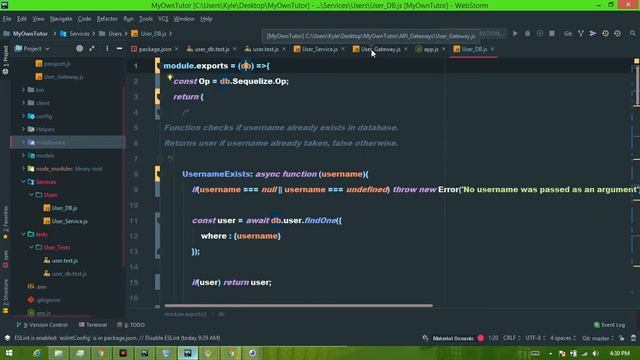640x360 pixels.
Task: Collapse the Services folder in project tree
Action: point(23,182)
